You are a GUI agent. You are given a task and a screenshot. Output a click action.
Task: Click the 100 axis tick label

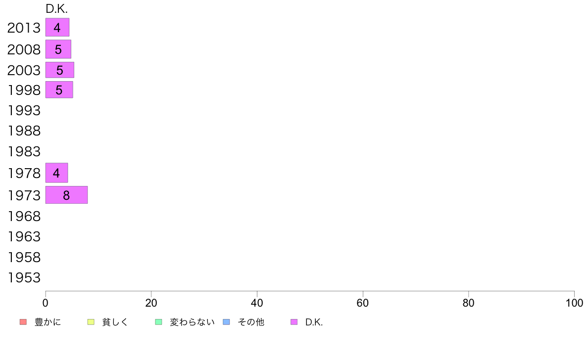(574, 303)
